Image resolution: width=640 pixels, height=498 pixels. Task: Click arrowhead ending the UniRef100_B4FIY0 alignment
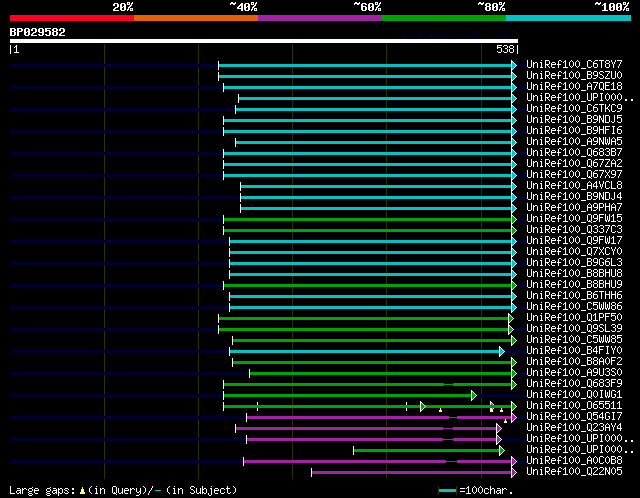pos(502,351)
